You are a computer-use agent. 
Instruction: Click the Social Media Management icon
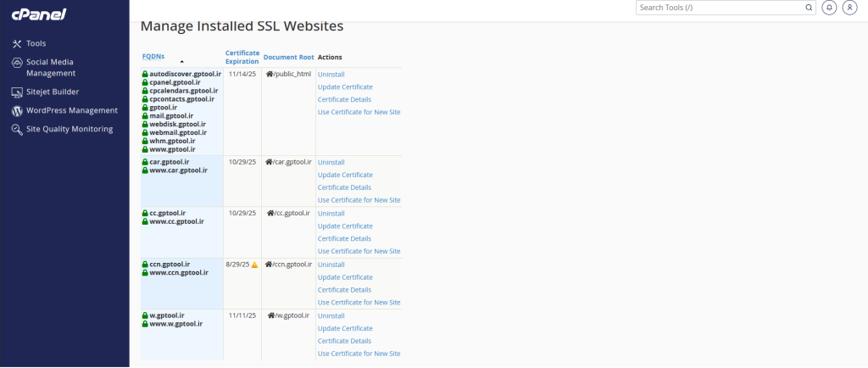pos(17,63)
